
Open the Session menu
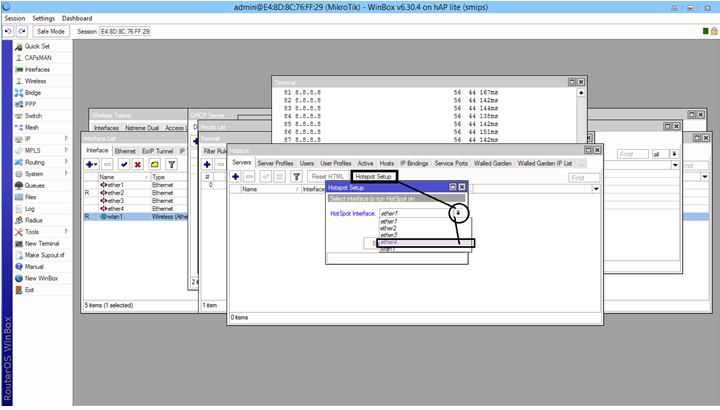(15, 18)
